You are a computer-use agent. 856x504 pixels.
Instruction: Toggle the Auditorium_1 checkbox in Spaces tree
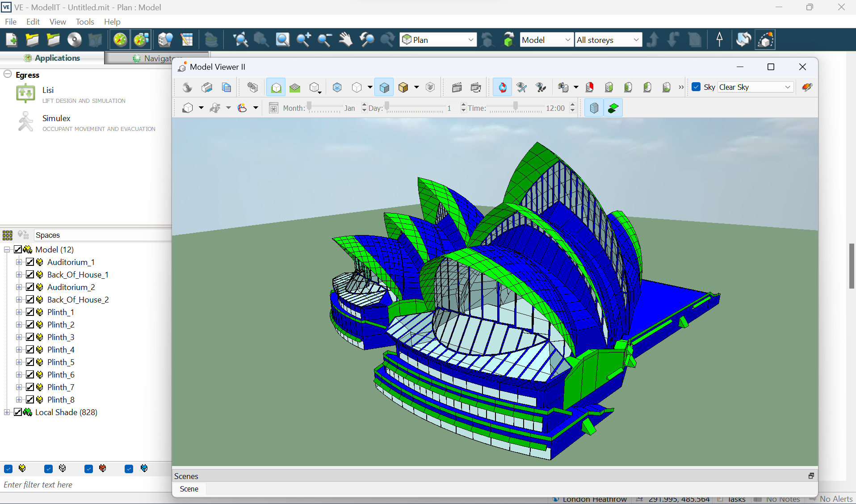tap(30, 262)
